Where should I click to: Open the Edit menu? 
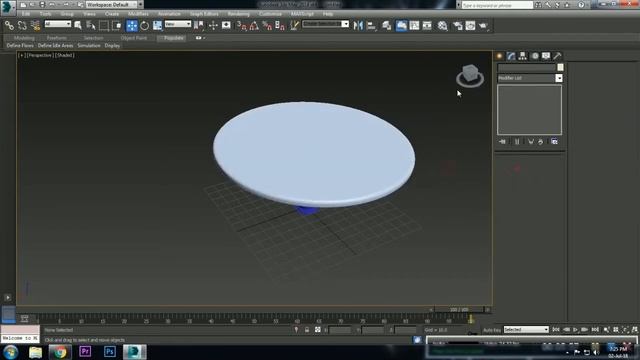click(x=26, y=14)
